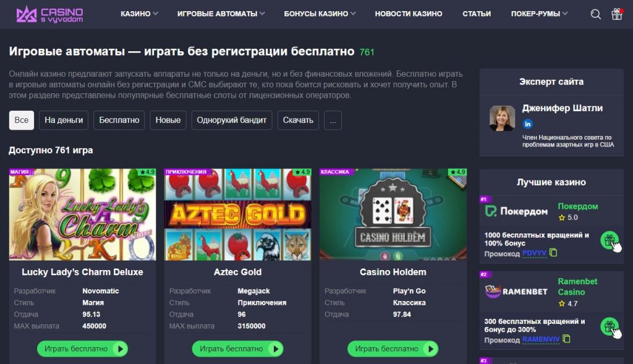Follow the Ramenbet Casino link
The height and width of the screenshot is (364, 633).
577,287
